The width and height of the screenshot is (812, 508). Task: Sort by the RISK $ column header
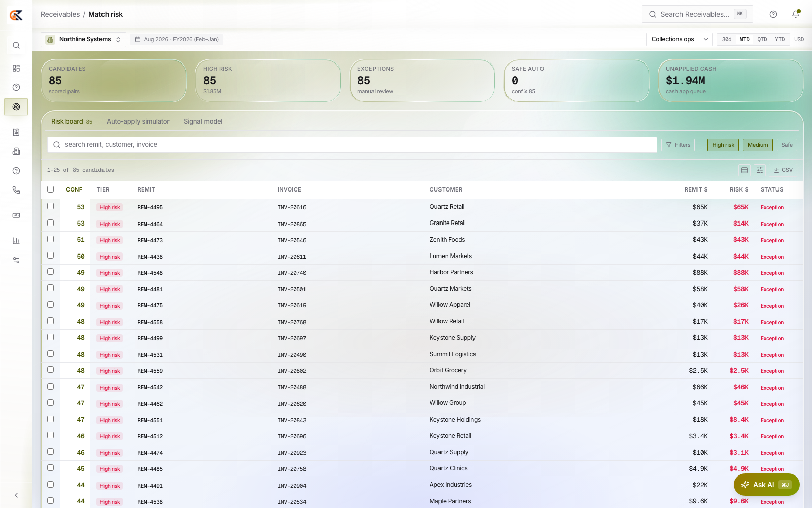pos(739,189)
